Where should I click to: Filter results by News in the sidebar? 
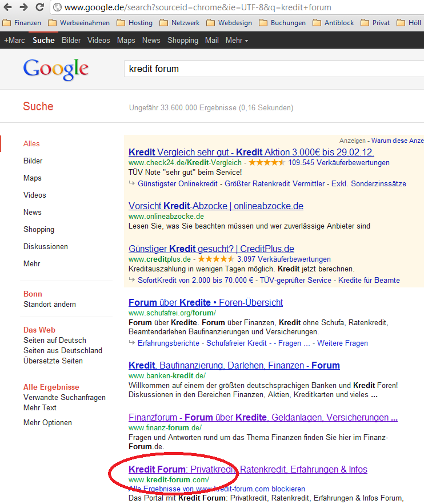pos(33,212)
